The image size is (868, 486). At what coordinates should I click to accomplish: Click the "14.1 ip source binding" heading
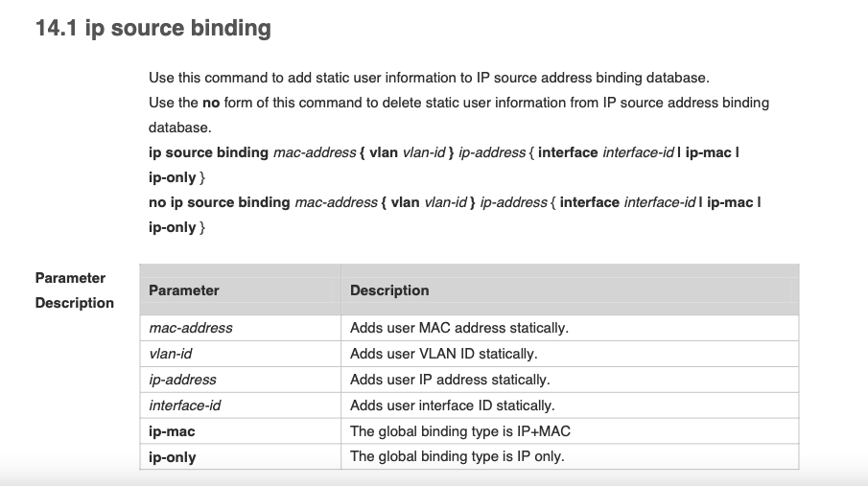click(x=152, y=29)
